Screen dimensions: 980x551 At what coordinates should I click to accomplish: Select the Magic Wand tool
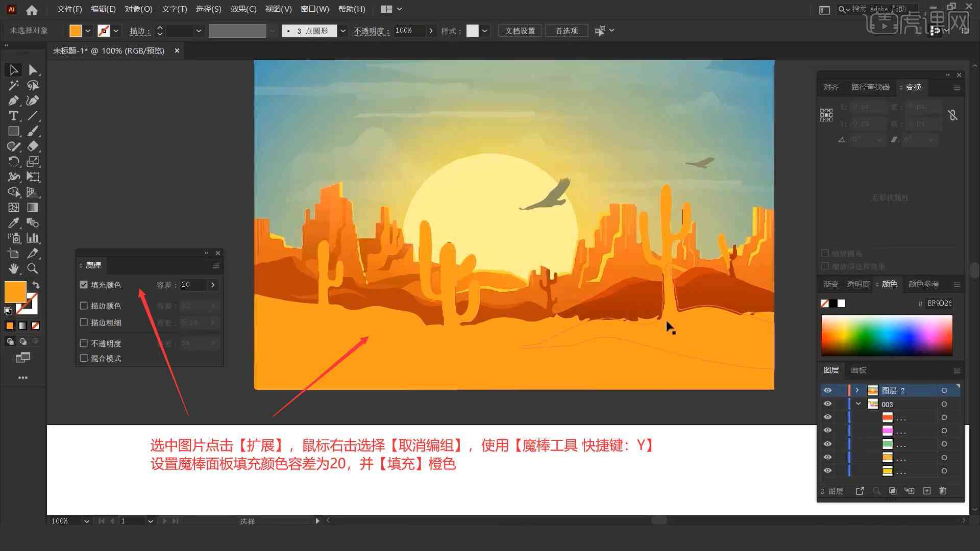[x=12, y=85]
